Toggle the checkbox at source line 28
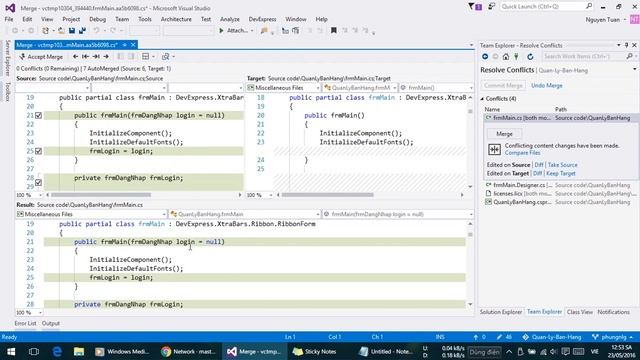640x360 pixels. (x=38, y=182)
